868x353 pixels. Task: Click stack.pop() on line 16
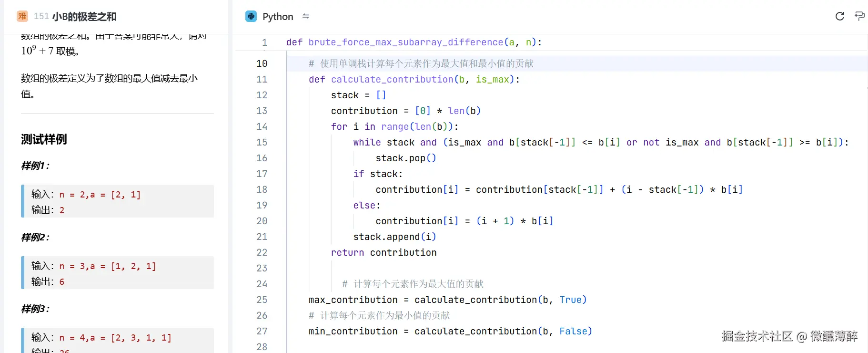406,158
